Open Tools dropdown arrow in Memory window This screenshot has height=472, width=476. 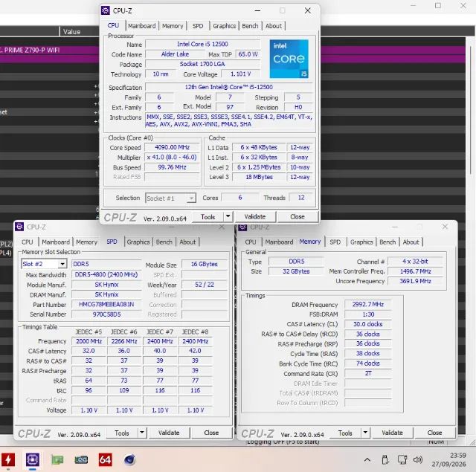(x=365, y=433)
